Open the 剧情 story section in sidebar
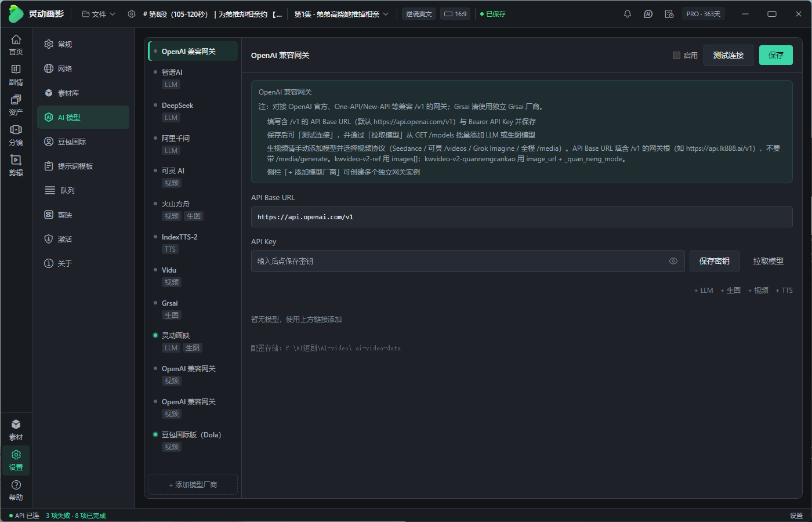 16,75
